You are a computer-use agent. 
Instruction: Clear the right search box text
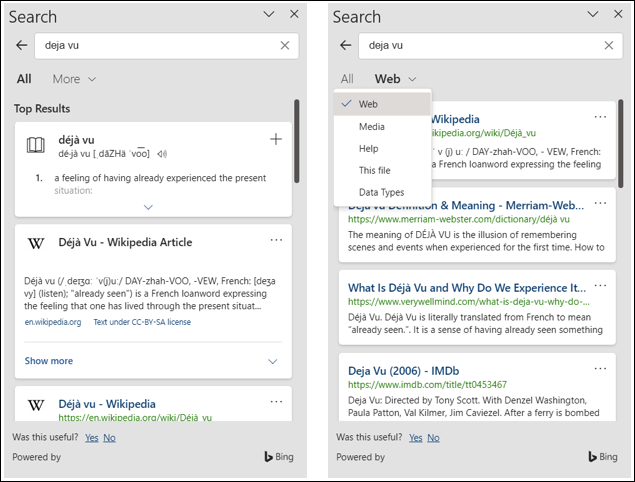click(x=609, y=45)
